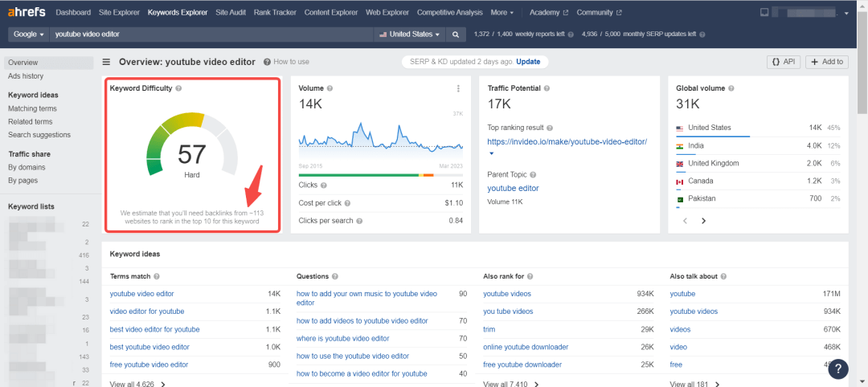Click the Top ranking result info icon
868x387 pixels.
(x=550, y=128)
